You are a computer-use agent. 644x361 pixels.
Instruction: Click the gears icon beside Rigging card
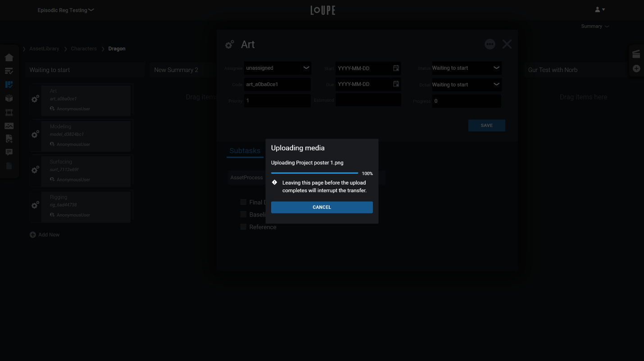(x=35, y=205)
